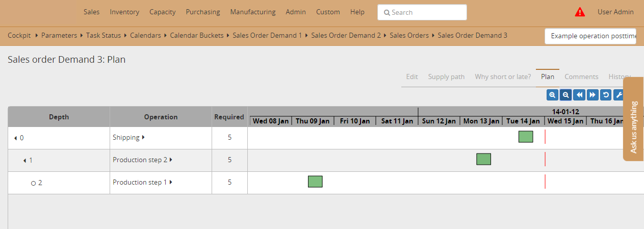644x229 pixels.
Task: Open the Help menu
Action: pyautogui.click(x=357, y=12)
